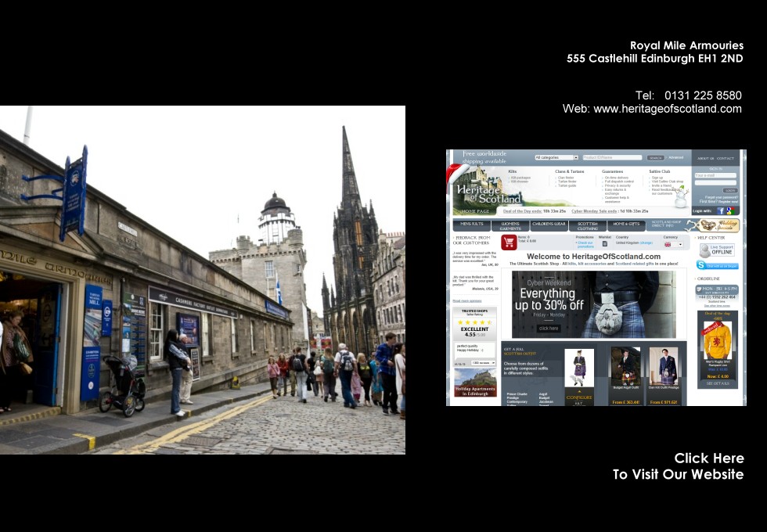The width and height of the screenshot is (767, 532).
Task: Click See Details on deal of the day
Action: [718, 384]
